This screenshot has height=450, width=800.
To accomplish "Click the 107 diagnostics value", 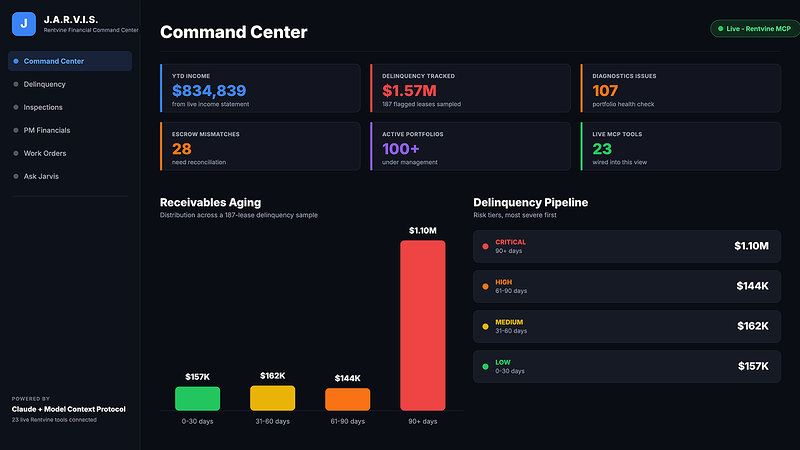I will click(x=605, y=91).
